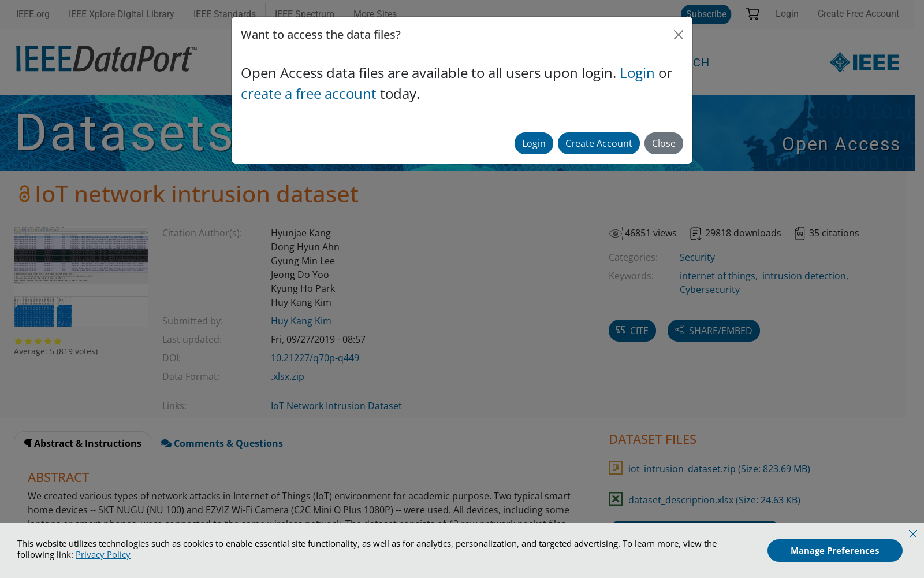Open the Login link in top bar
The image size is (924, 578).
[787, 14]
